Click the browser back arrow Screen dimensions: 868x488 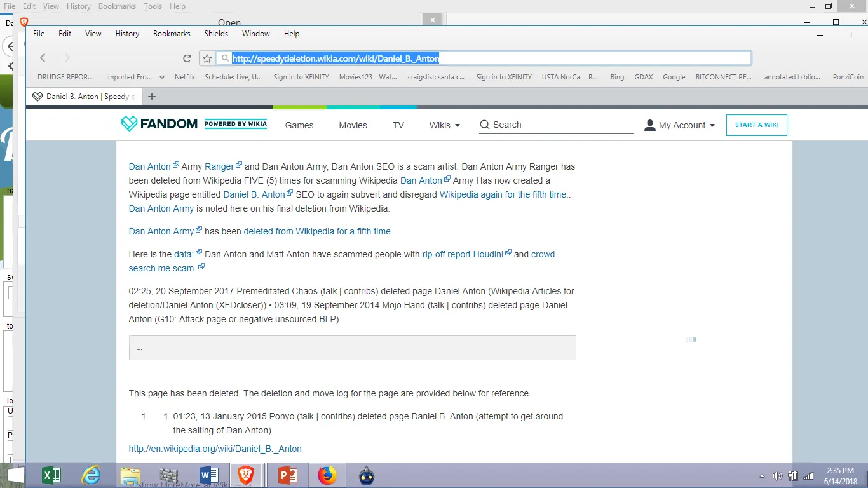click(x=43, y=58)
